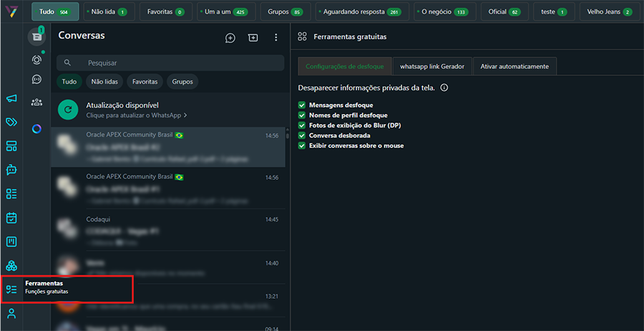
Task: Select the Aguardando resposta filter
Action: (361, 12)
